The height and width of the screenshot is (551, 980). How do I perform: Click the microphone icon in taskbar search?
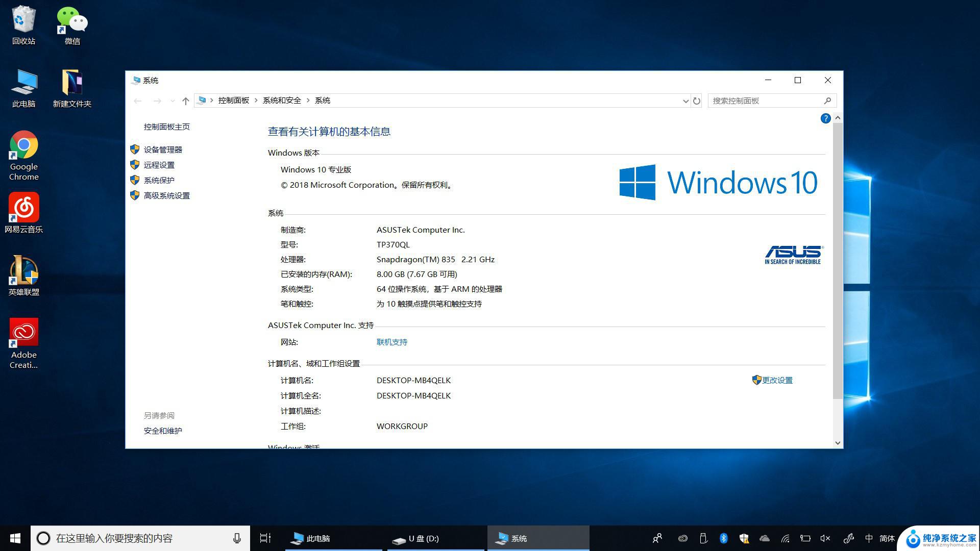pos(237,538)
